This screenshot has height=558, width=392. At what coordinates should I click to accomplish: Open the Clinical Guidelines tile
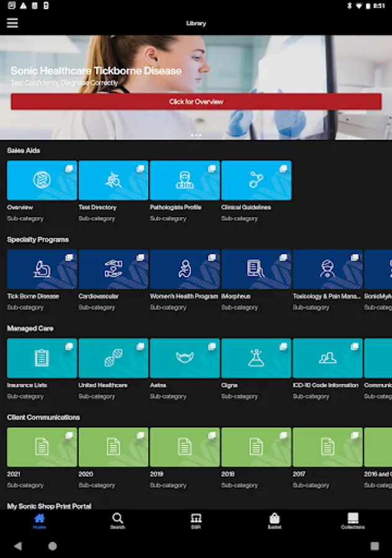tap(256, 180)
